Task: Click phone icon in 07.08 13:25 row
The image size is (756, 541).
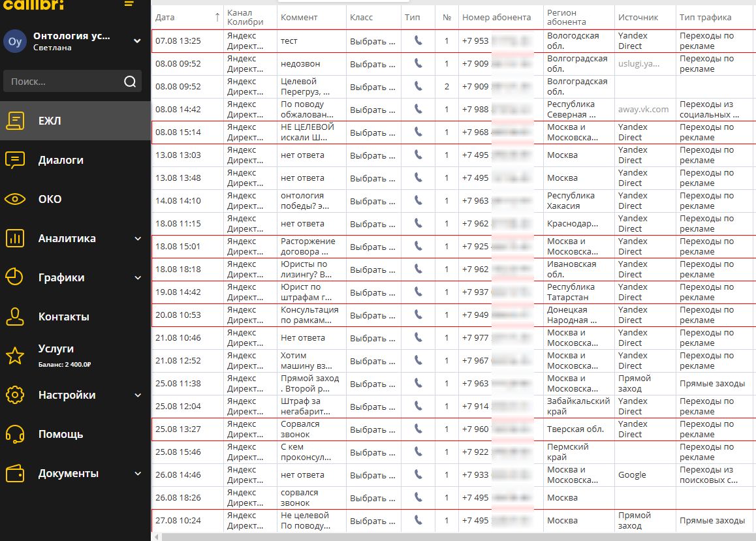Action: (x=418, y=40)
